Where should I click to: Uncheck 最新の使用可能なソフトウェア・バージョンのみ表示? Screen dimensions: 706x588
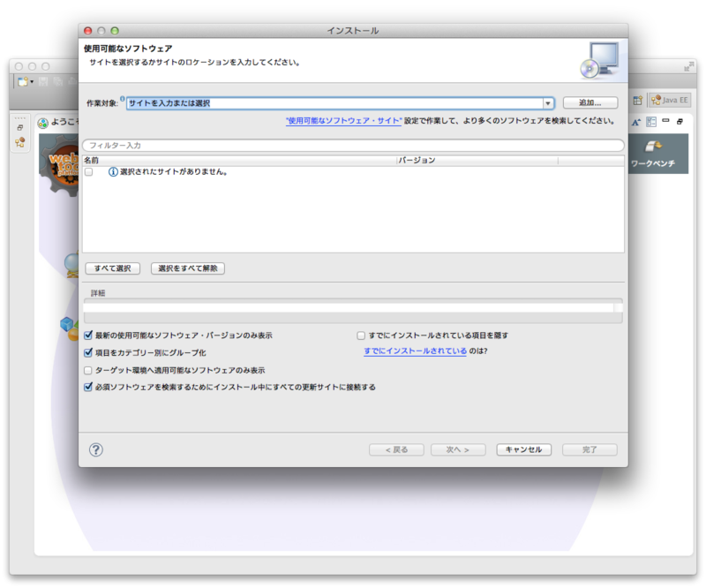point(86,335)
